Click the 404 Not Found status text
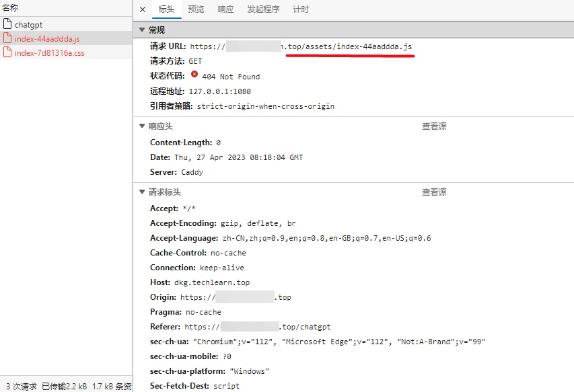This screenshot has height=392, width=574. coord(231,77)
